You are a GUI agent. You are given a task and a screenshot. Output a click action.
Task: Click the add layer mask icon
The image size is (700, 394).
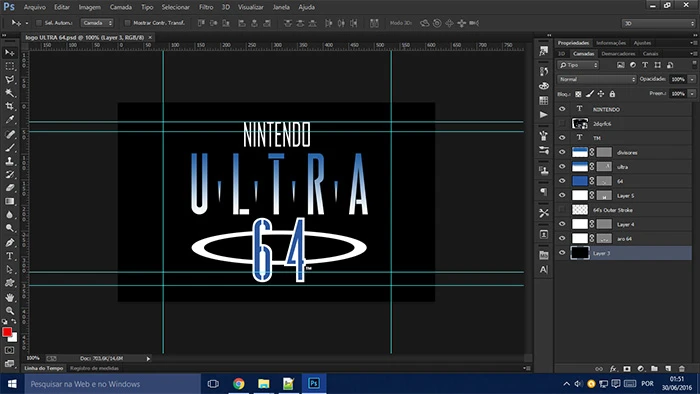[627, 369]
